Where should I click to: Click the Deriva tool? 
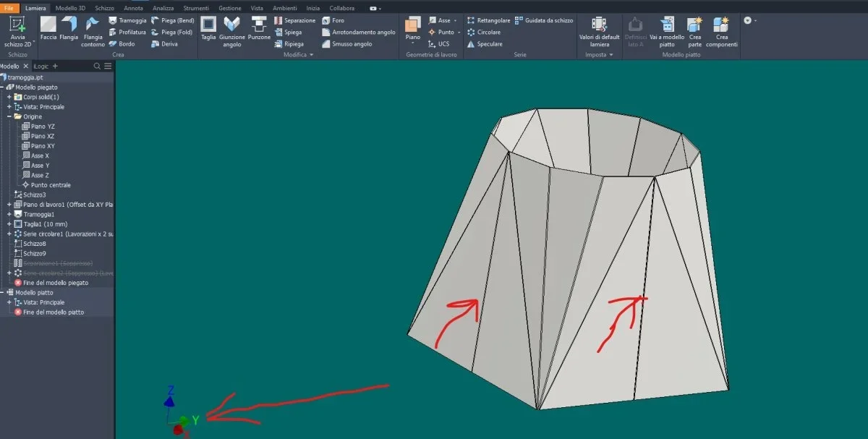(x=164, y=44)
